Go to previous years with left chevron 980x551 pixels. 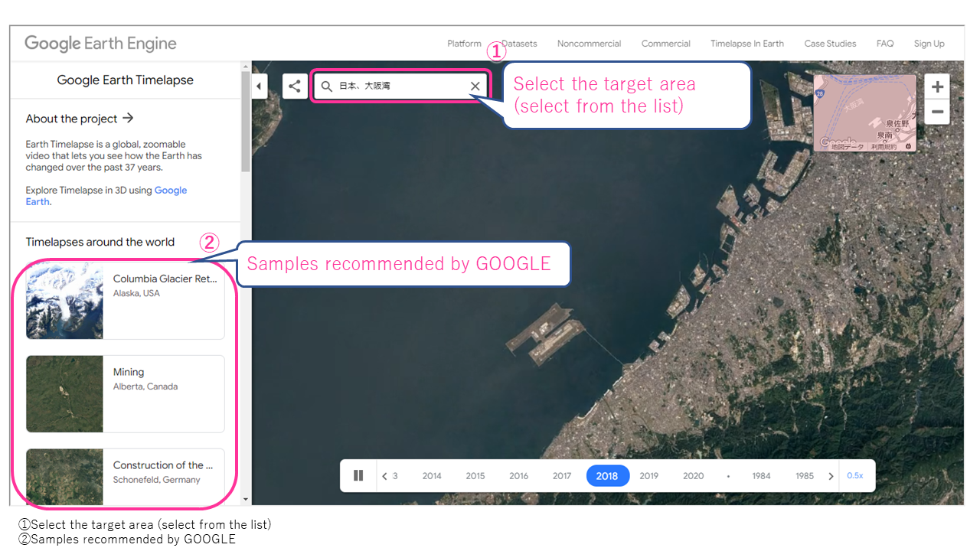384,476
